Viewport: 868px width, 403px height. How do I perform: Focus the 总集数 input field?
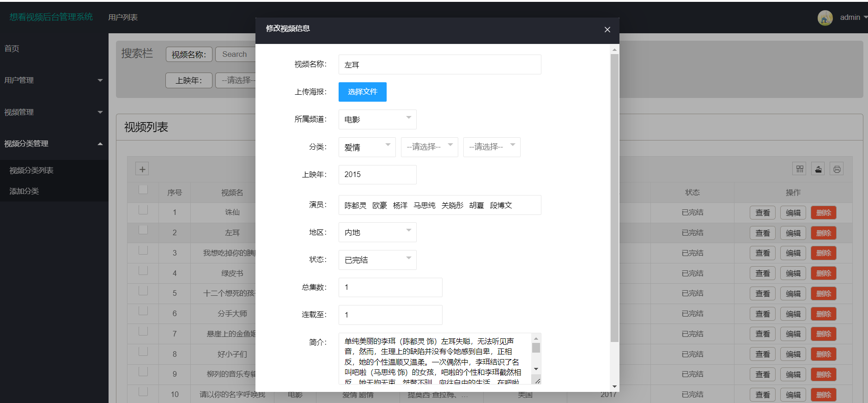(390, 287)
